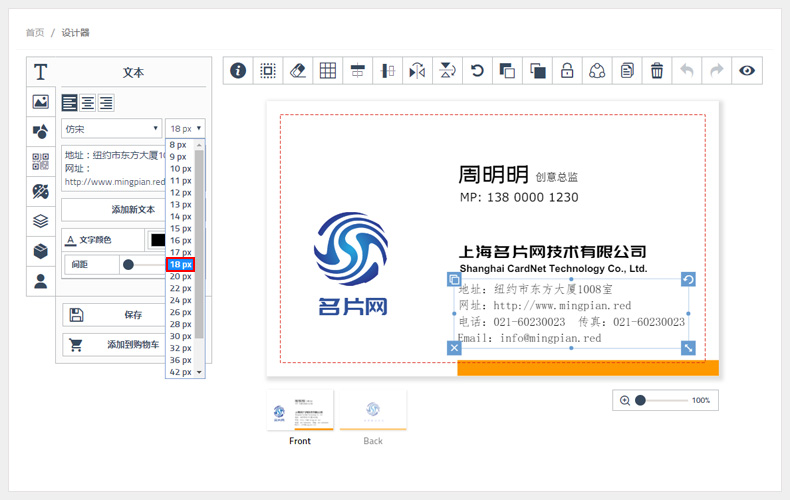Viewport: 790px width, 500px height.
Task: Click the zoom slider handle
Action: click(x=640, y=400)
